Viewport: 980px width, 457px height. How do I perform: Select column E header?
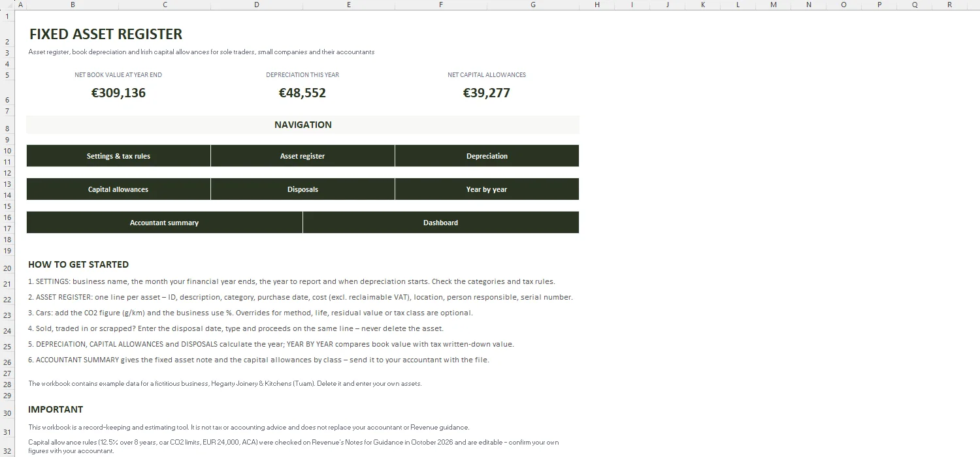(349, 5)
